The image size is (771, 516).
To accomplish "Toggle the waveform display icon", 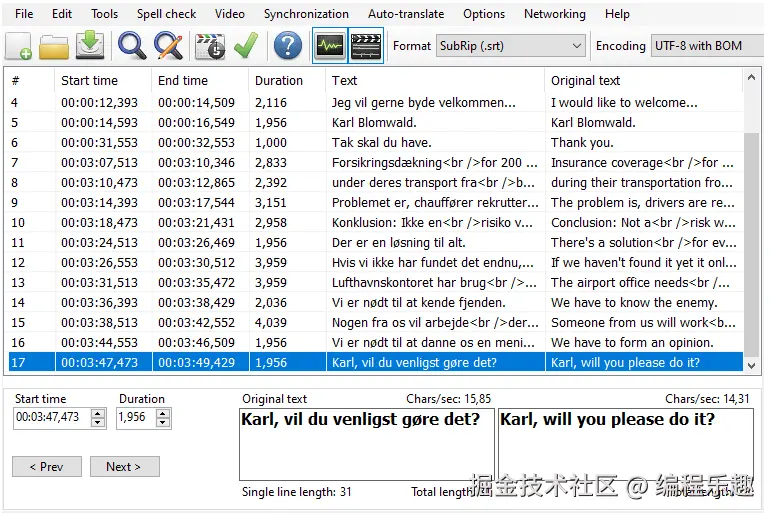I will point(330,46).
